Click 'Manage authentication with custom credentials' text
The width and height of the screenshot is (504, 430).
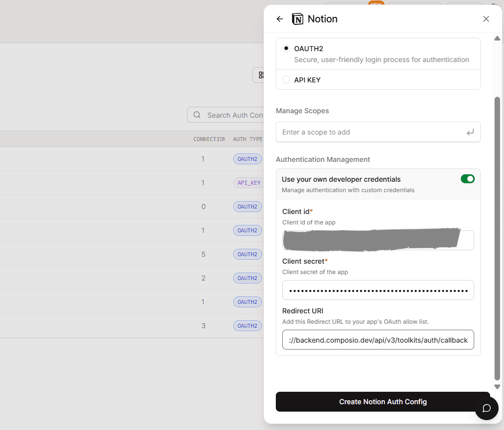pos(348,190)
